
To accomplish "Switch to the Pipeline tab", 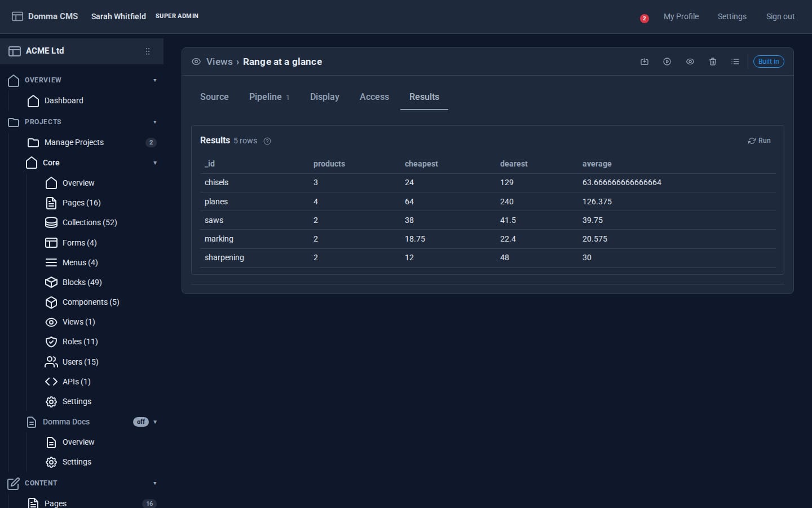I will click(x=269, y=97).
